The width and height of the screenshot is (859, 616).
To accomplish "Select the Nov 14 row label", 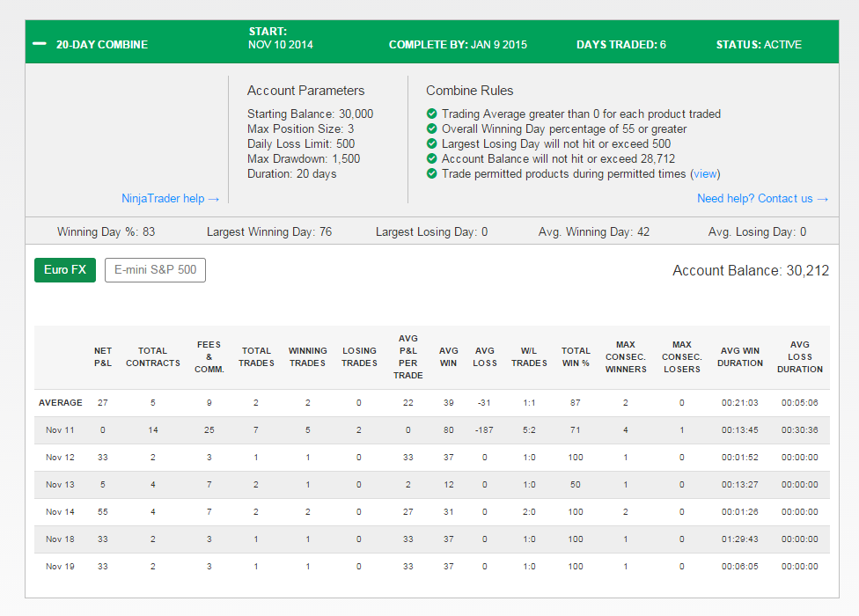I will [60, 512].
